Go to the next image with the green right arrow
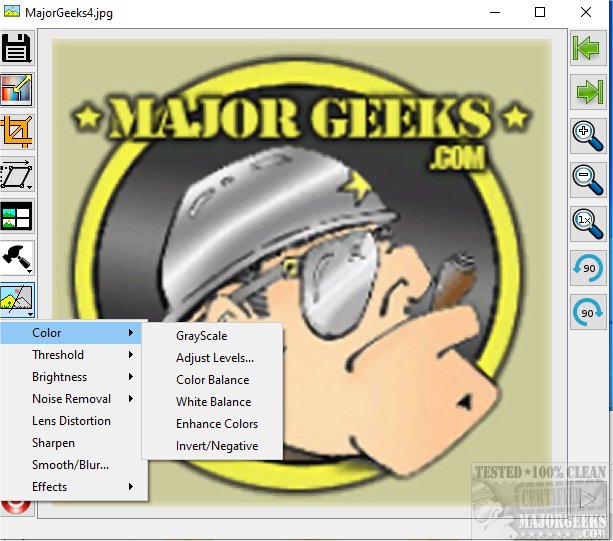The width and height of the screenshot is (613, 541). pos(588,92)
